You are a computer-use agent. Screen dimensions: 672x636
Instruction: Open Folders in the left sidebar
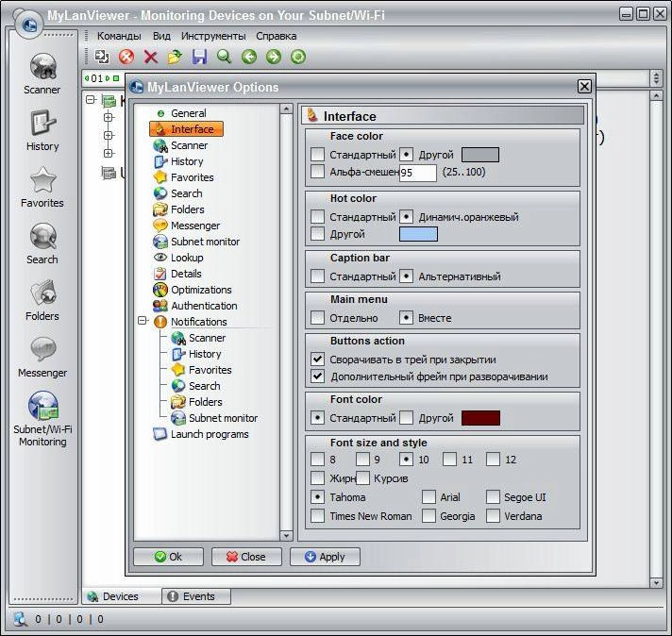42,293
